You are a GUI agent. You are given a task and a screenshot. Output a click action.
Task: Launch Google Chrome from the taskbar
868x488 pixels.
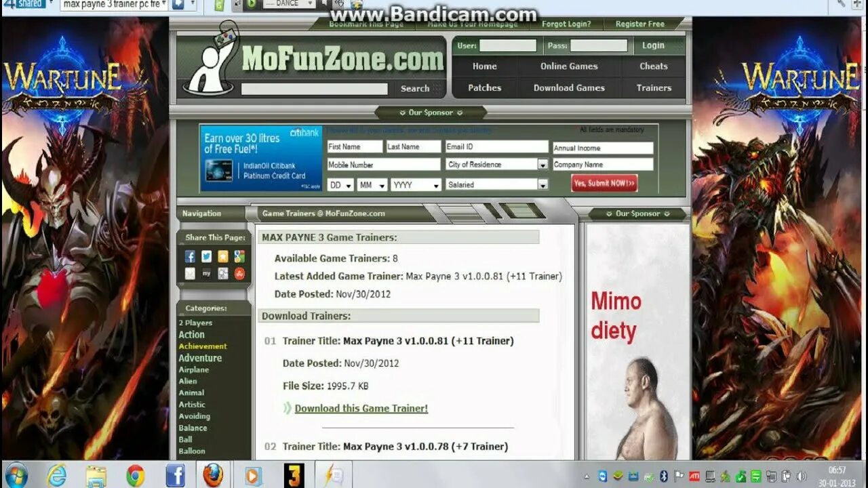[x=136, y=475]
